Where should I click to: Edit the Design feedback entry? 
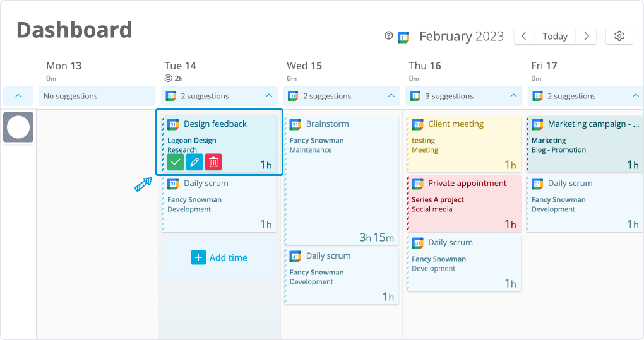194,162
